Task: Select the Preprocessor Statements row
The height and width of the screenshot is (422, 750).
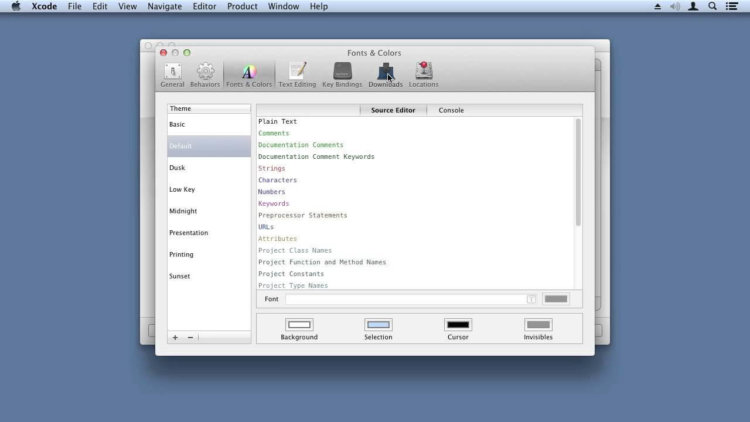Action: click(x=416, y=215)
